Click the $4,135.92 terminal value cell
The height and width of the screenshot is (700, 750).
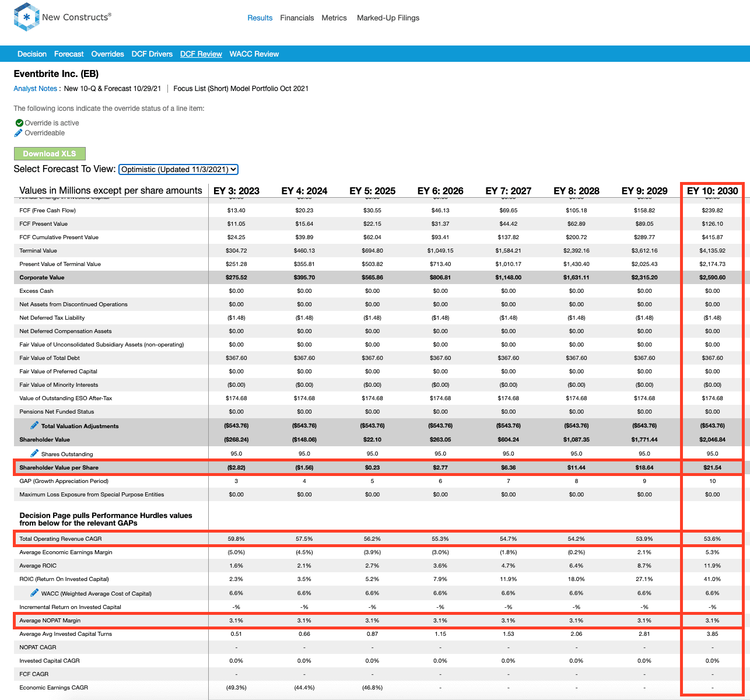[712, 250]
